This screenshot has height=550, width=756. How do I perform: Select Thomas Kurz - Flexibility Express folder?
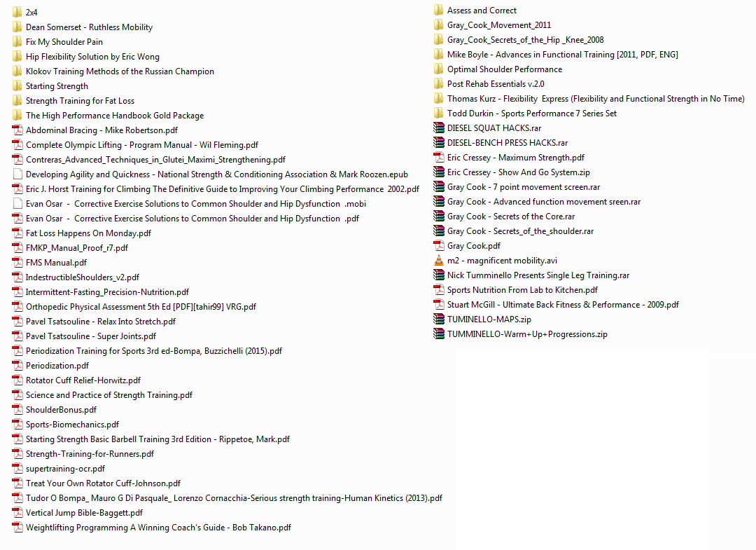click(596, 98)
